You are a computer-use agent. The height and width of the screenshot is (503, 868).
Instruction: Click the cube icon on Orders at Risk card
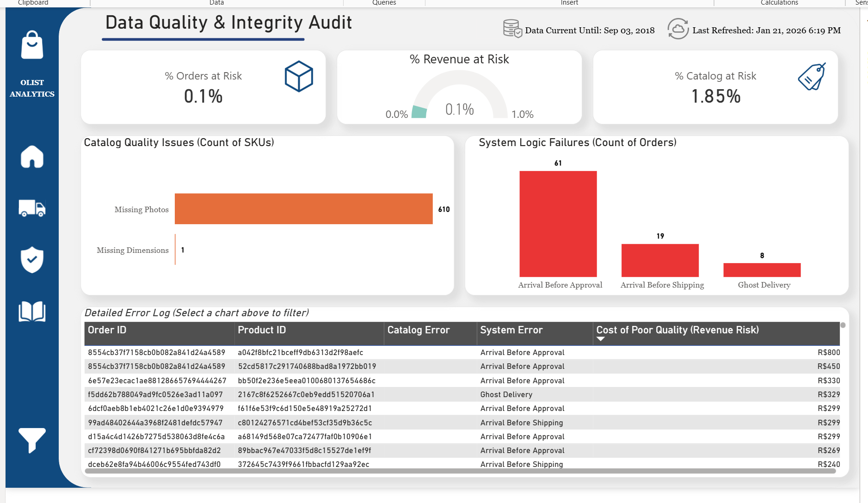299,76
